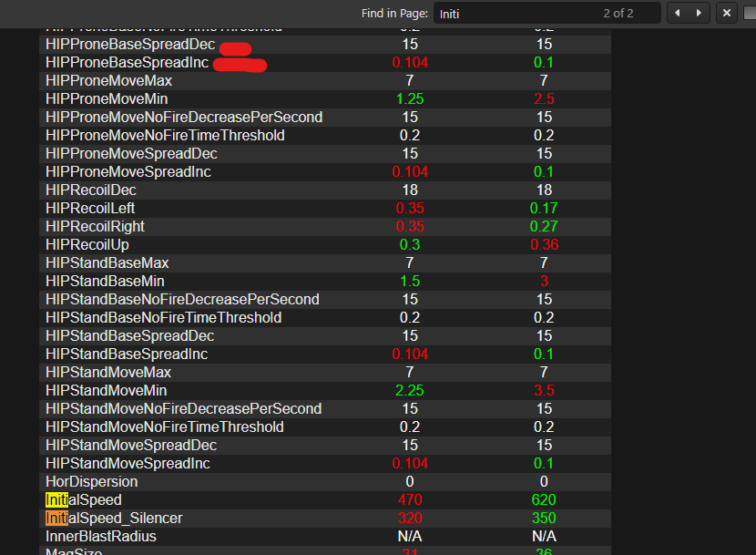756x555 pixels.
Task: Click the Find in Page search field
Action: 547,13
